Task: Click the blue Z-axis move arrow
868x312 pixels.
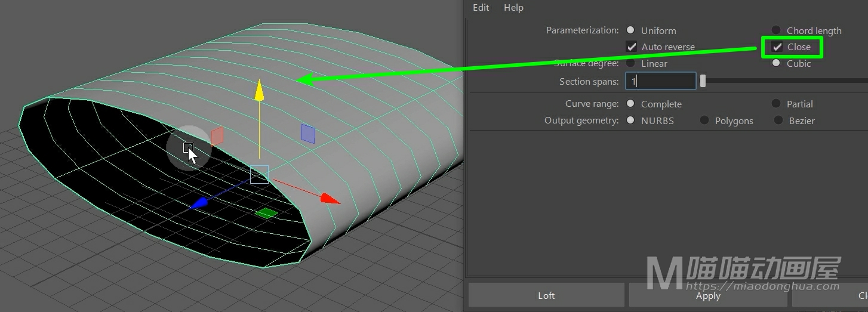Action: pos(199,203)
